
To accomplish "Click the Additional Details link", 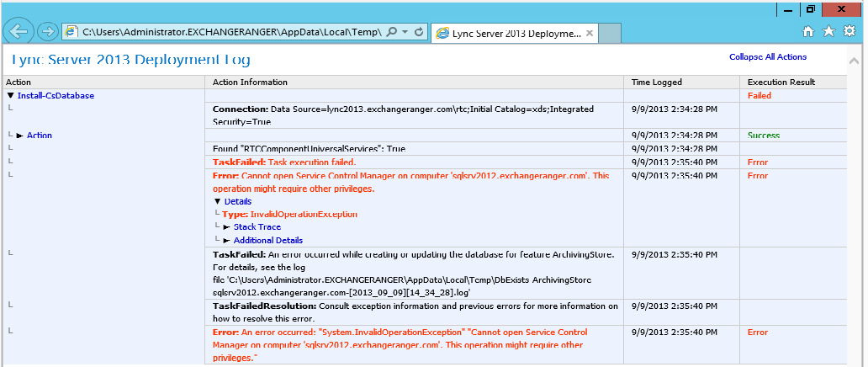I will point(268,240).
